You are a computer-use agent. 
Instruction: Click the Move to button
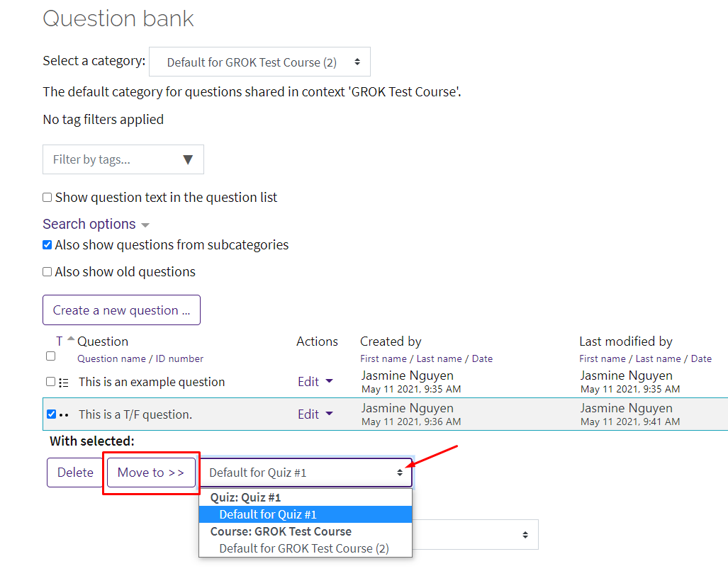(150, 473)
